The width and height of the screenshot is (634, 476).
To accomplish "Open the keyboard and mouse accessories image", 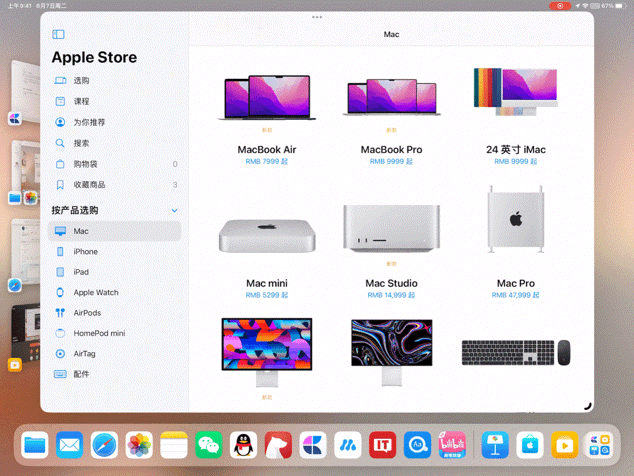I will click(516, 353).
